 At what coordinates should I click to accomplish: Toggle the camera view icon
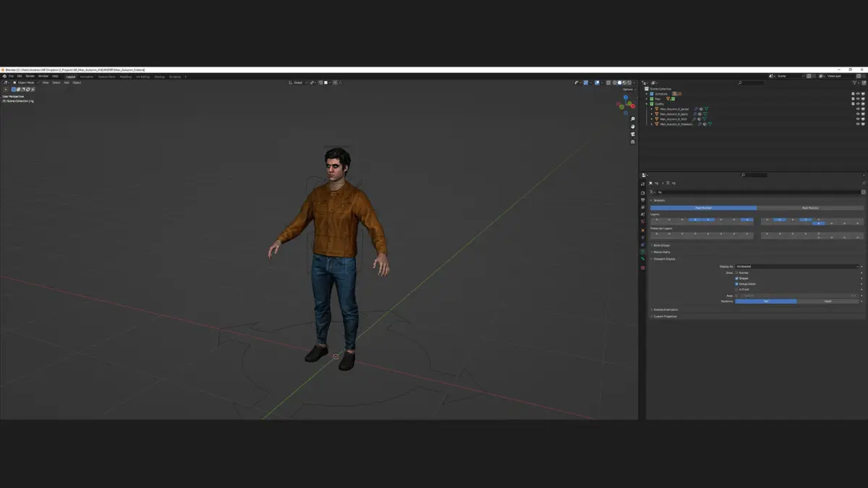[x=633, y=134]
